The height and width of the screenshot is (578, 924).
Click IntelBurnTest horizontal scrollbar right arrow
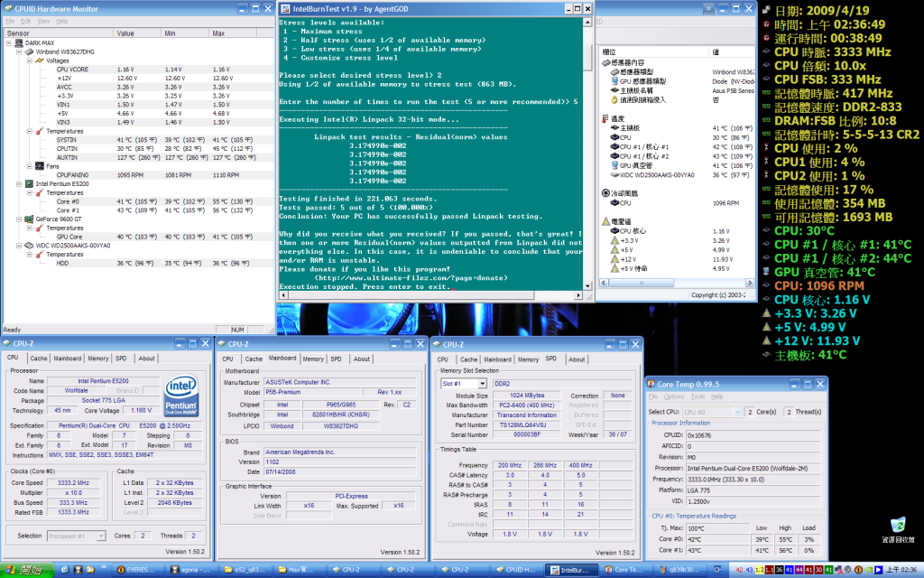pos(578,295)
